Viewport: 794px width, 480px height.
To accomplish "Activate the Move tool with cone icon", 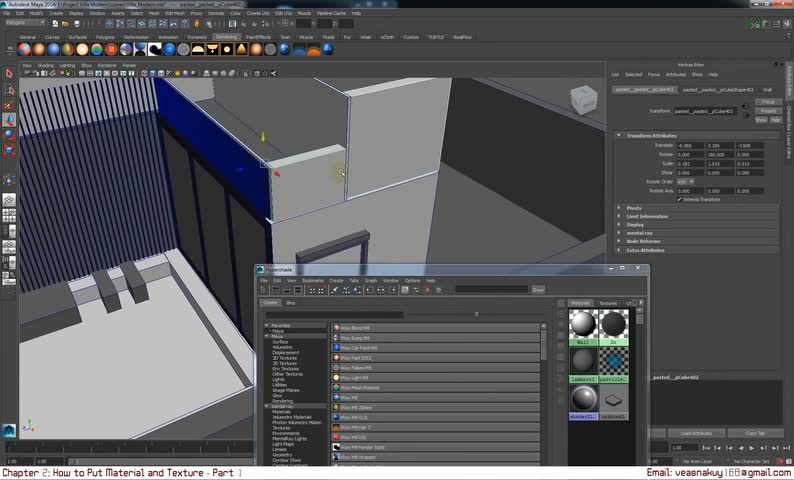I will [9, 120].
